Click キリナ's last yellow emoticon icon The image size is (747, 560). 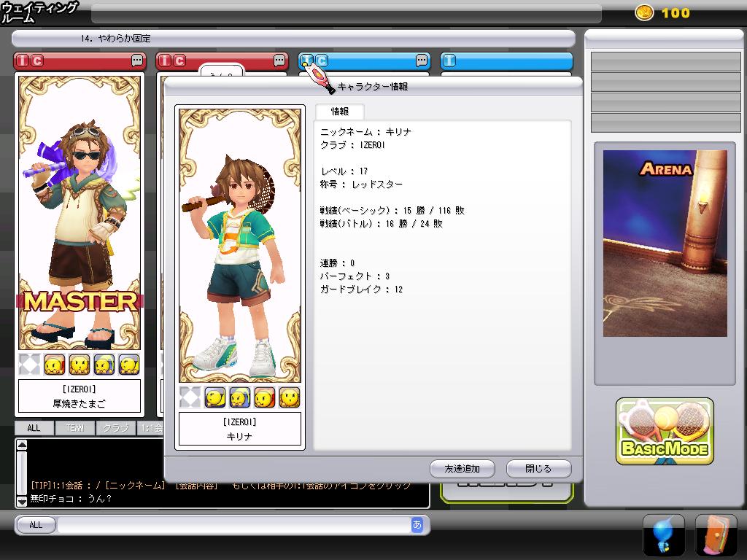(x=290, y=397)
